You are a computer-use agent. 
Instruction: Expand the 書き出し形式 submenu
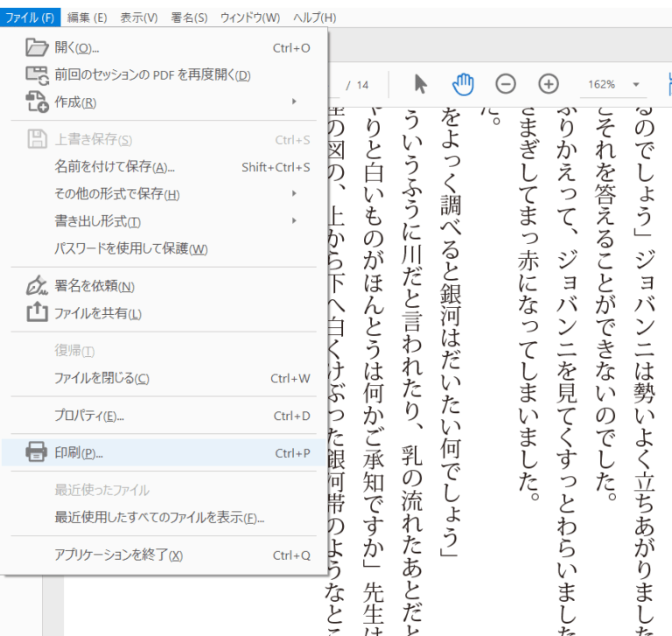tap(294, 220)
